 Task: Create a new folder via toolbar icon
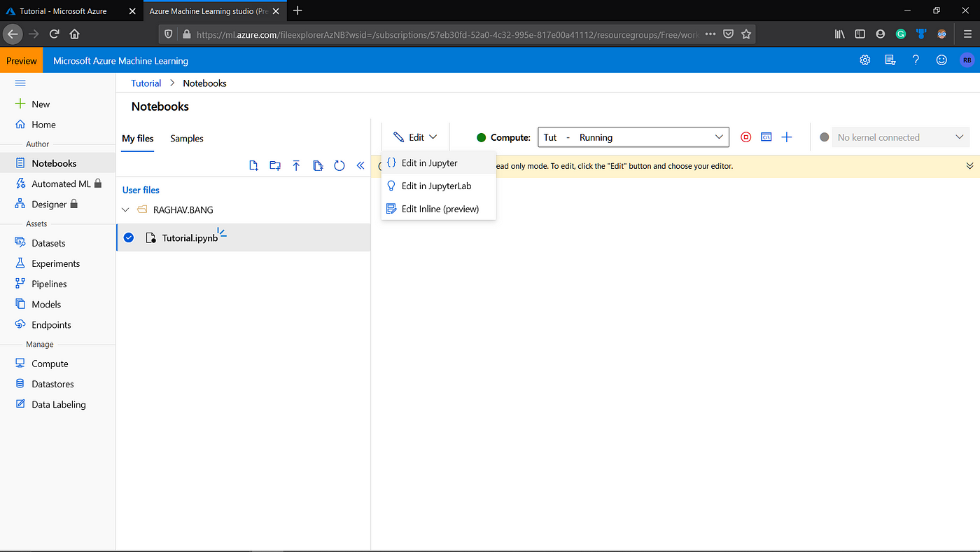pyautogui.click(x=275, y=165)
